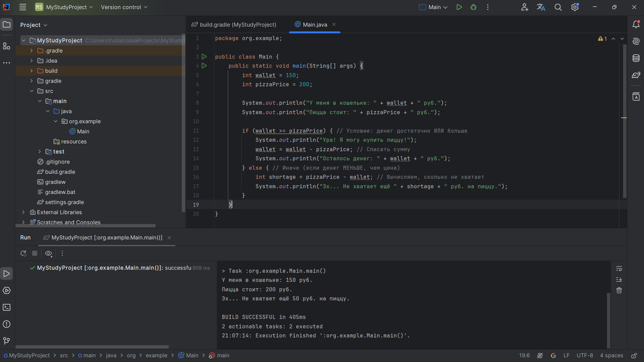Open the Notifications bell icon
Screen dimensions: 644x362
636,24
